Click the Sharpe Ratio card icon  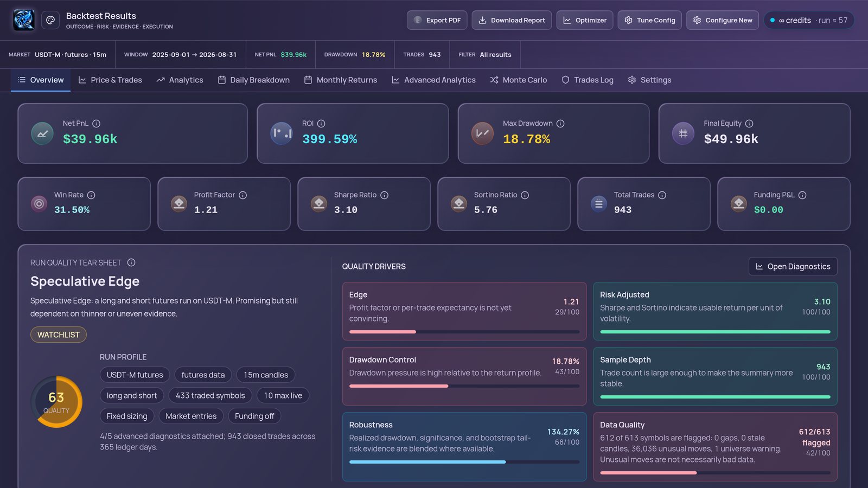(319, 204)
